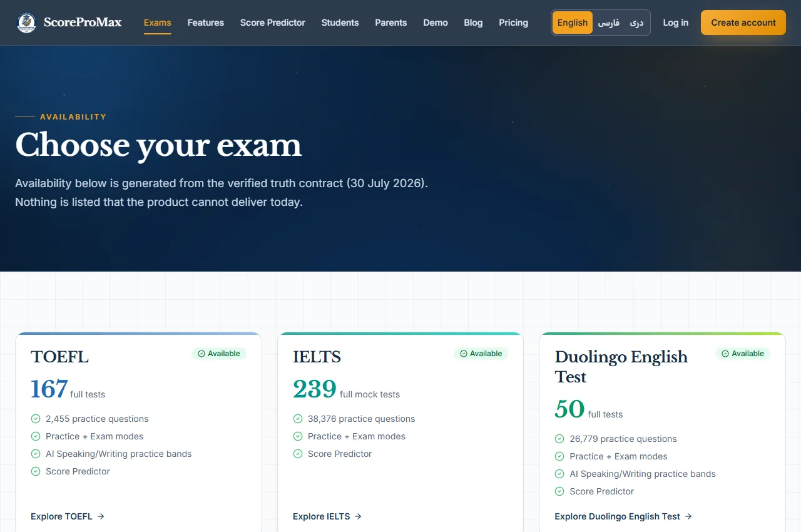Click the 167 full tests count
This screenshot has width=801, height=532.
coord(68,389)
